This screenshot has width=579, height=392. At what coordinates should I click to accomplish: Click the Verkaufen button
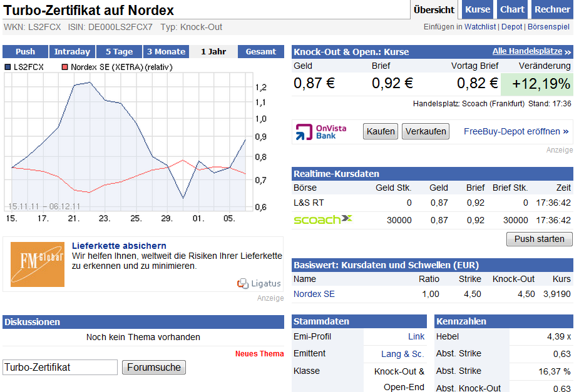pos(426,131)
